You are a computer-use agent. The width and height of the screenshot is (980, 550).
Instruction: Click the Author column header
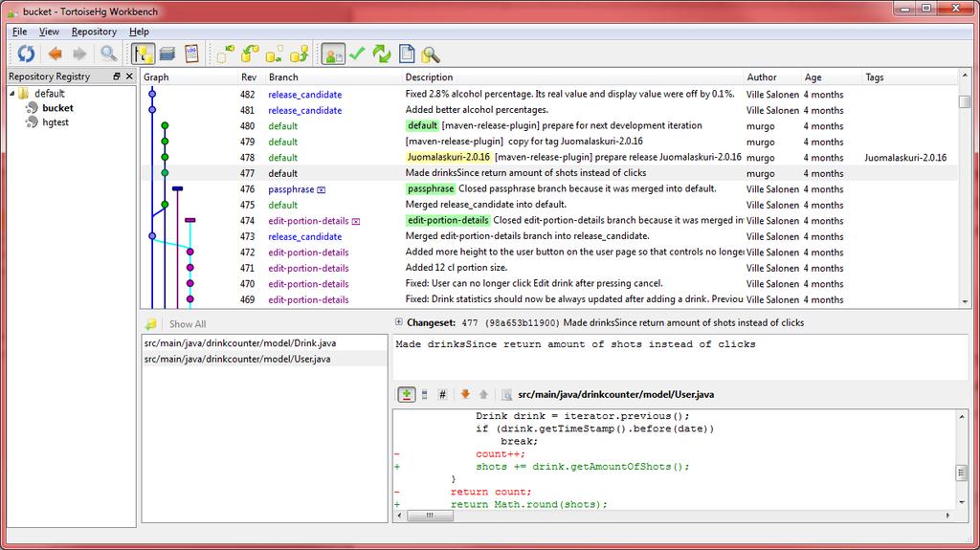coord(772,77)
